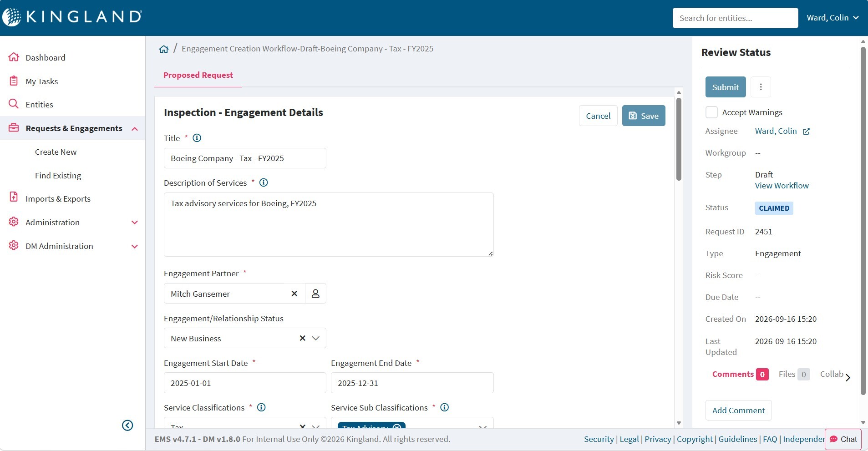Click Engagement Start Date field
The image size is (868, 451).
tap(245, 383)
